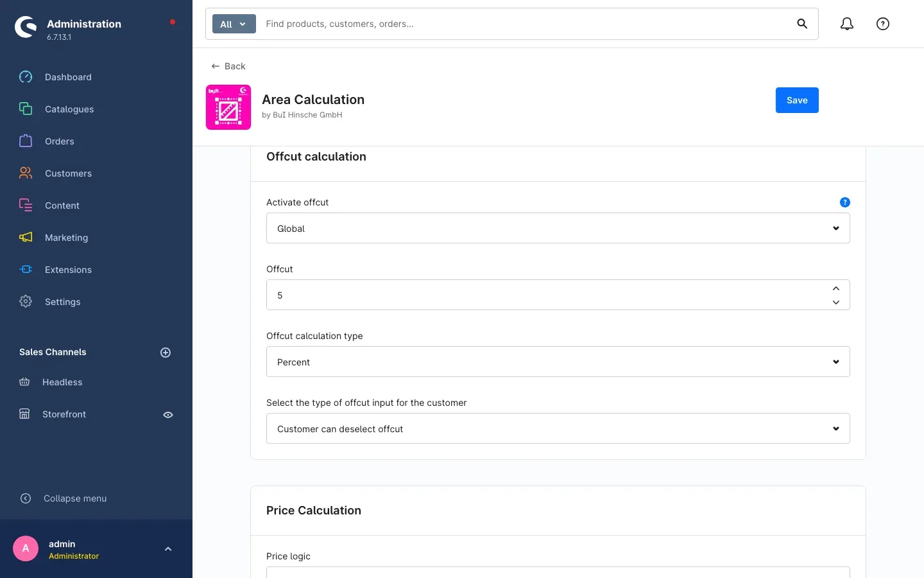The image size is (924, 578).
Task: Open Storefront preview eye icon
Action: coord(168,415)
